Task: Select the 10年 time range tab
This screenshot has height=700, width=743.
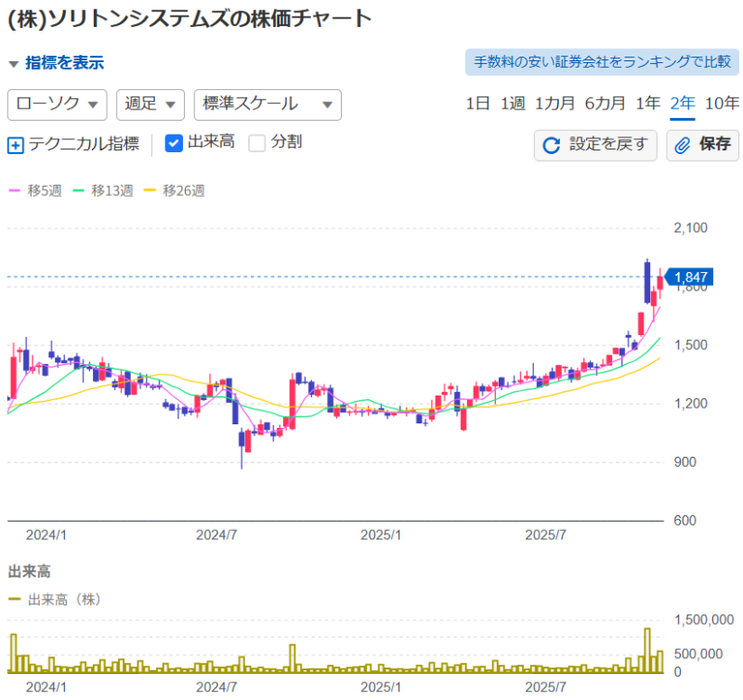Action: pos(722,103)
